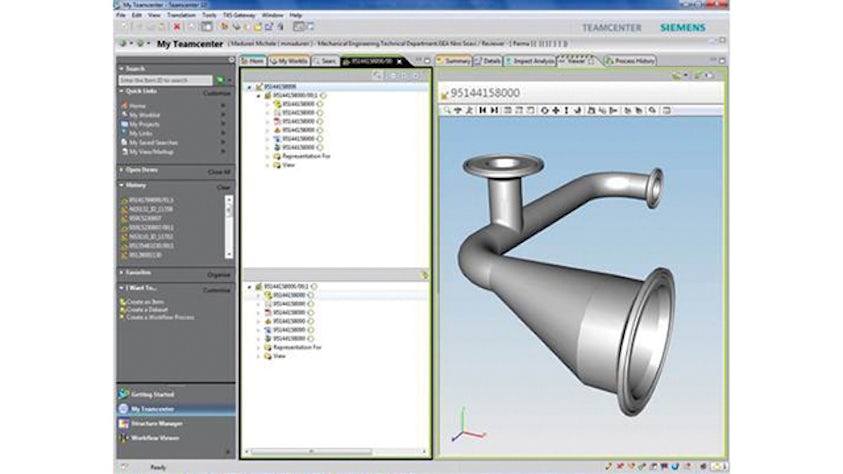843x474 pixels.
Task: Open the Tools menu
Action: tap(209, 16)
